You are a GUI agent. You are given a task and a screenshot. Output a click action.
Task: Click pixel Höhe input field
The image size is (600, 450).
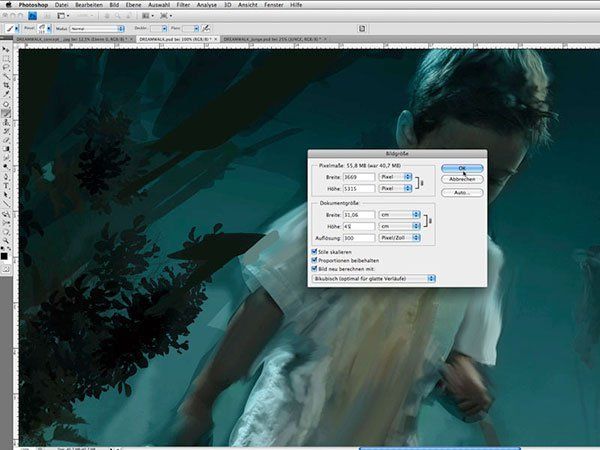click(x=359, y=188)
